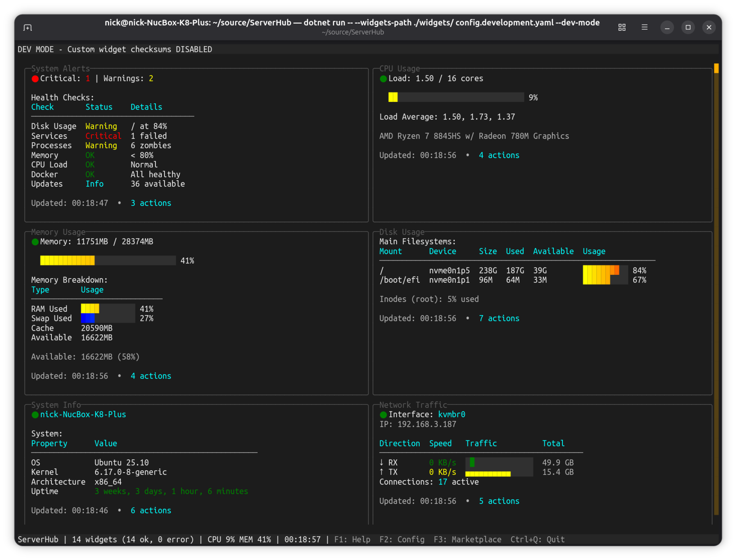
Task: Click F1: Help in status bar
Action: click(352, 540)
